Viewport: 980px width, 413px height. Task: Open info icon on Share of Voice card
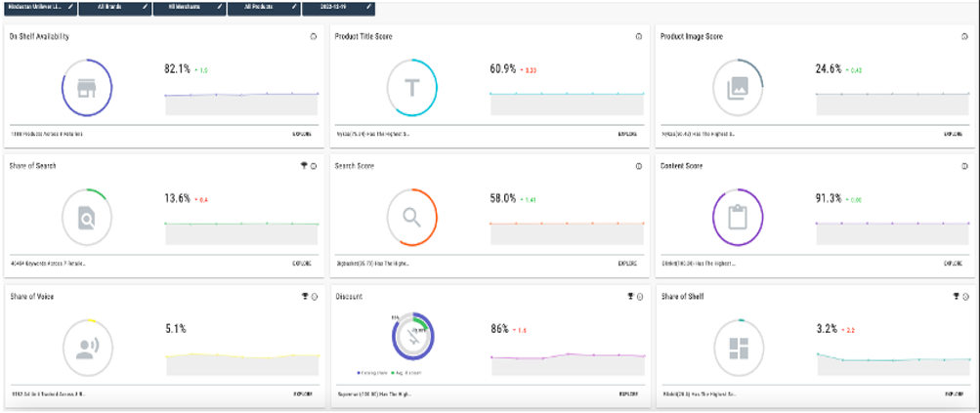[314, 296]
